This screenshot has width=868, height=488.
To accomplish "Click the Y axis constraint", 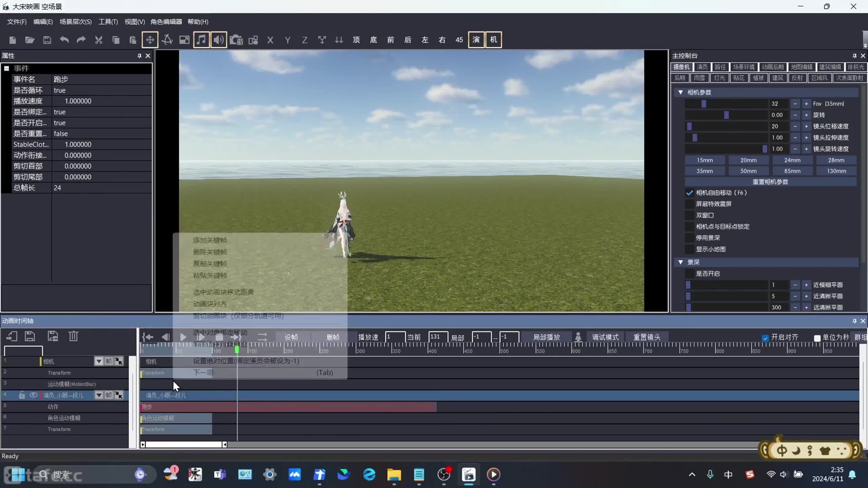I will [x=288, y=40].
